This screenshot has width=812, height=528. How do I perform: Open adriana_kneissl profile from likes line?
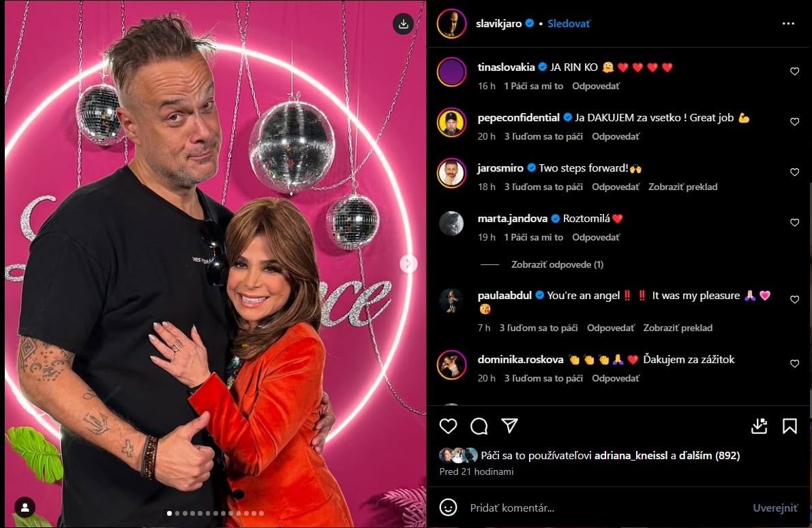point(631,456)
